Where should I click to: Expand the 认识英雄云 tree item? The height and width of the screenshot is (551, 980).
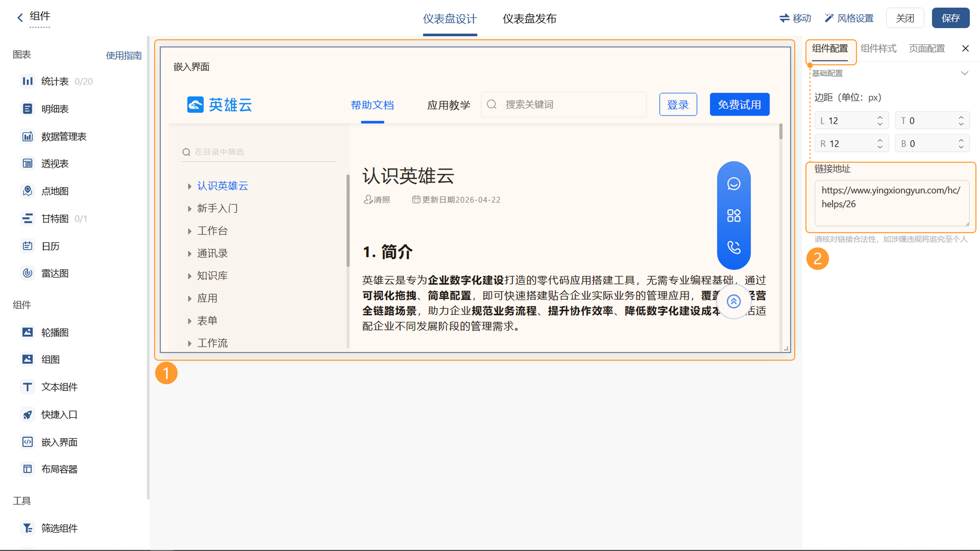coord(189,186)
